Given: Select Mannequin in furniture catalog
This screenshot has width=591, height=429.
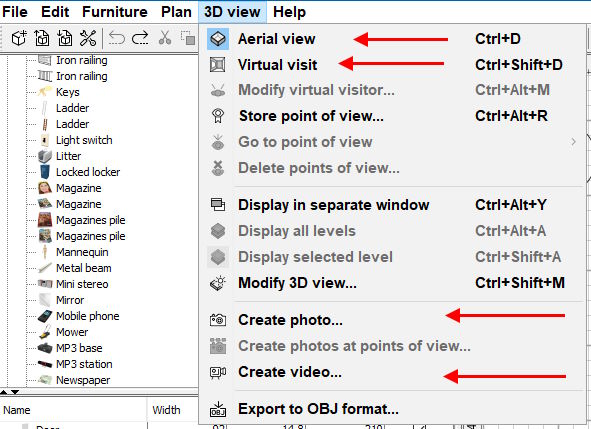Looking at the screenshot, I should coord(82,252).
